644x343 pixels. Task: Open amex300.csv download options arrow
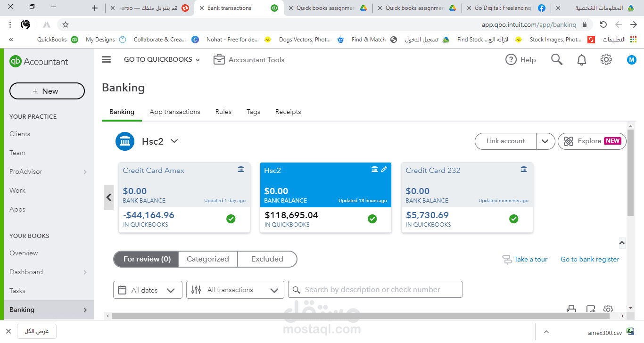[546, 332]
